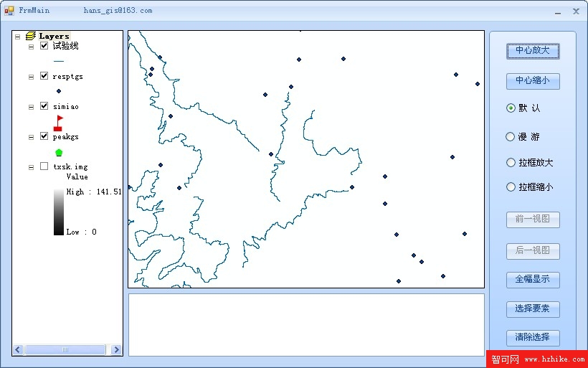This screenshot has height=368, width=588.
Task: Click the simiao red flag symbol
Action: pyautogui.click(x=59, y=123)
